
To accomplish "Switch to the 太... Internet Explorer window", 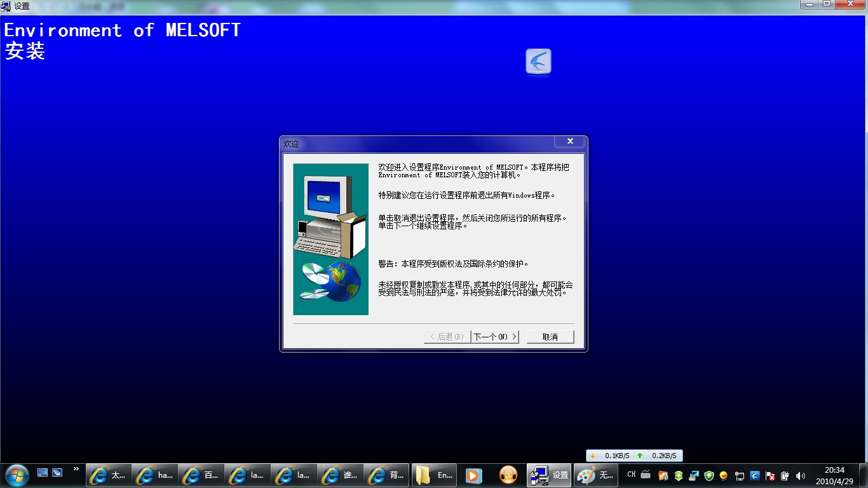I will click(108, 475).
